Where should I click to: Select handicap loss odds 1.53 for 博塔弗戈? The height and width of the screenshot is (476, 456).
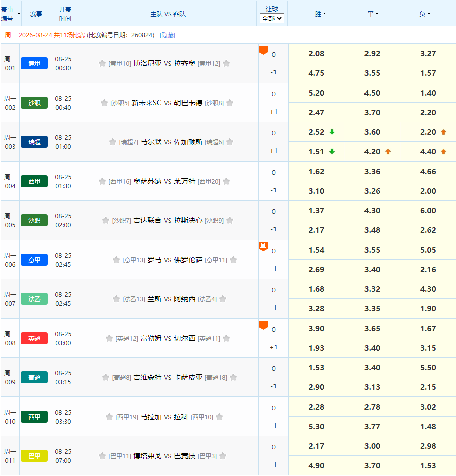428,465
